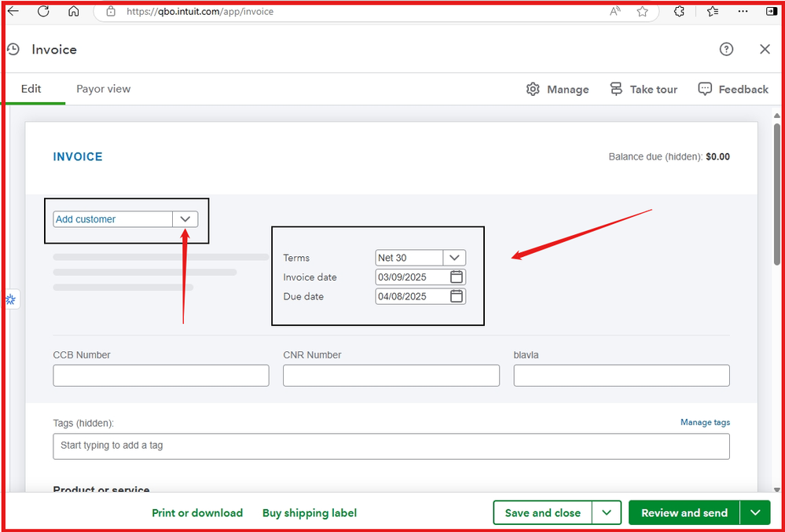Click the INVOICE heading text
The width and height of the screenshot is (785, 532).
coord(78,156)
